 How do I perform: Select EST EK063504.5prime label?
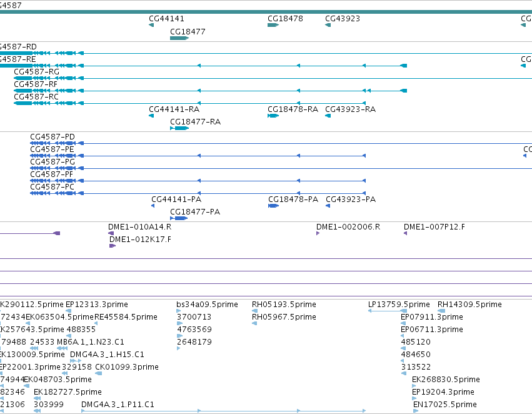(x=60, y=317)
